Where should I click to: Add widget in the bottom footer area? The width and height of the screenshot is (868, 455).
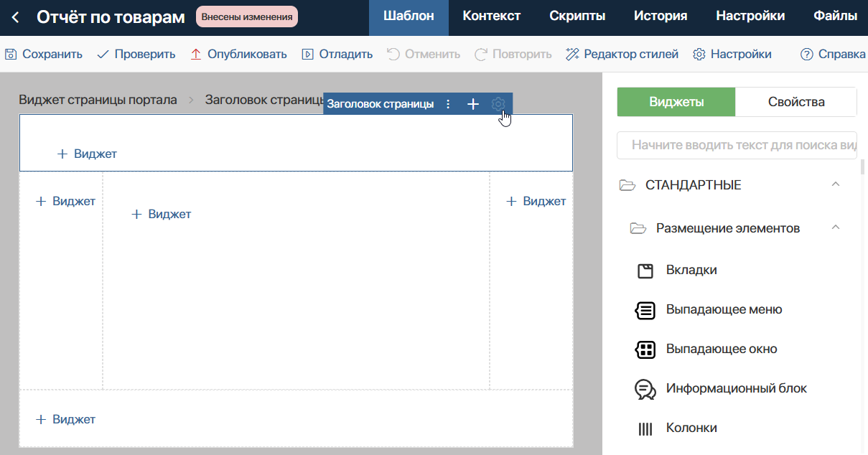(65, 419)
